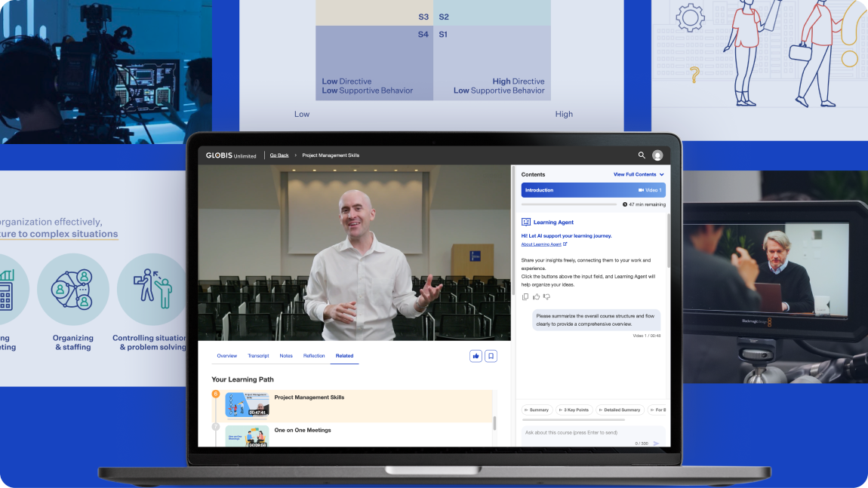Rate Learning Agent reply thumbs down
Viewport: 868px width, 488px height.
tap(546, 297)
